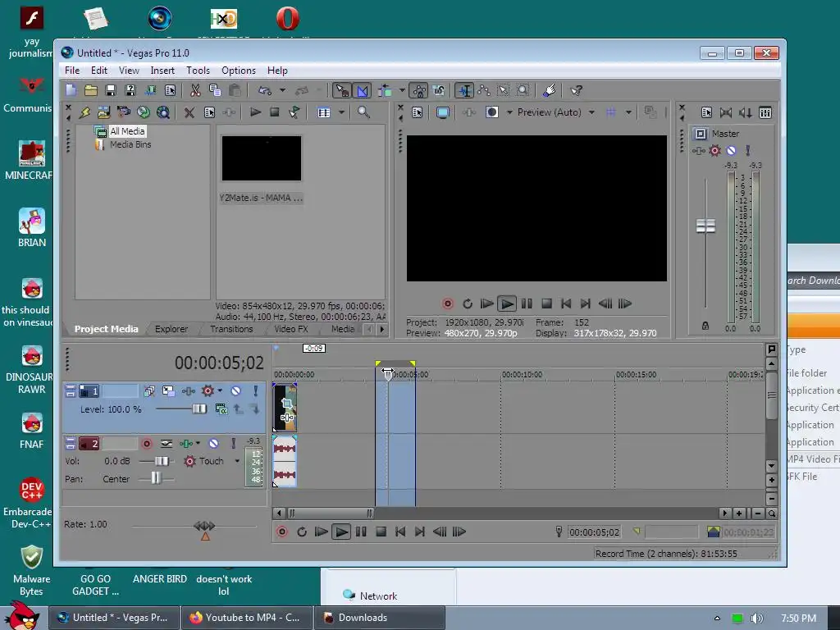Viewport: 840px width, 630px height.
Task: Open Project Video Properties in preview toolbar
Action: tap(418, 112)
